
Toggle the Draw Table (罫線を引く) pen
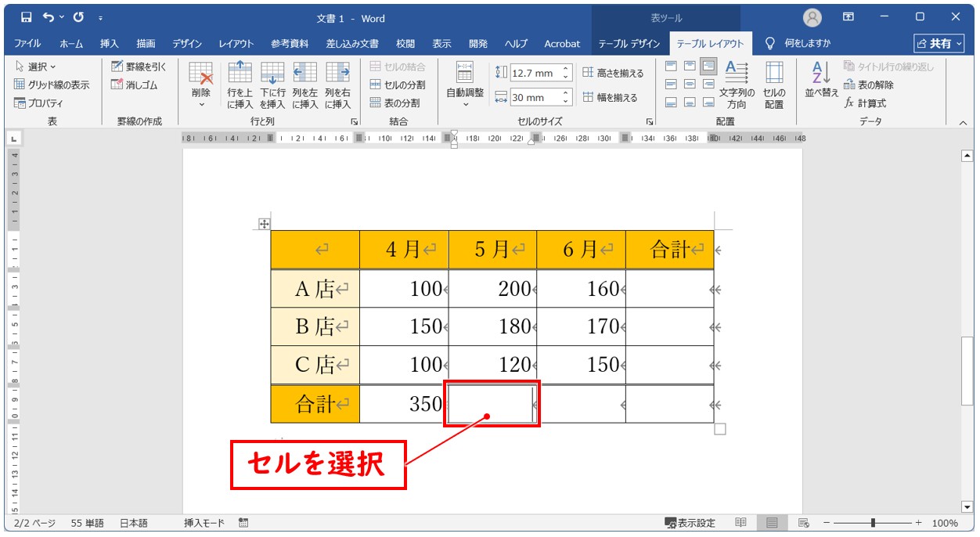coord(139,67)
